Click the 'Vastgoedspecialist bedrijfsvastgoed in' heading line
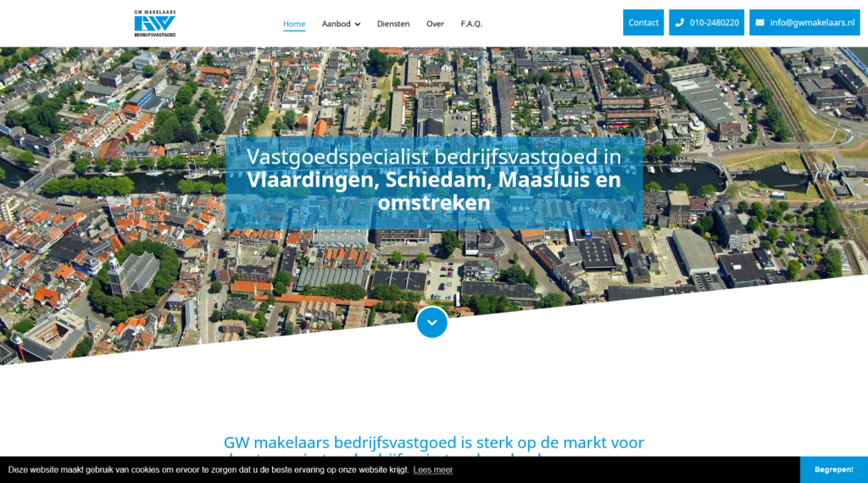Image resolution: width=868 pixels, height=483 pixels. (x=434, y=157)
